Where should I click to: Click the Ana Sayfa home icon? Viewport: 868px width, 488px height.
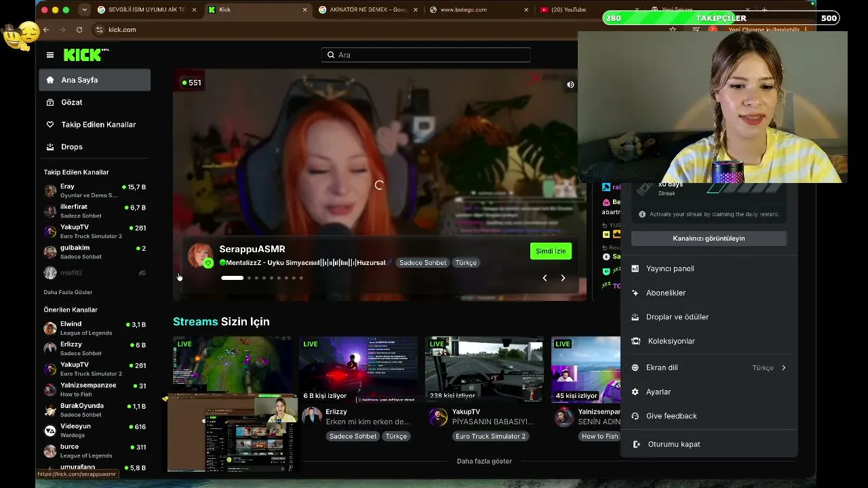coord(50,80)
